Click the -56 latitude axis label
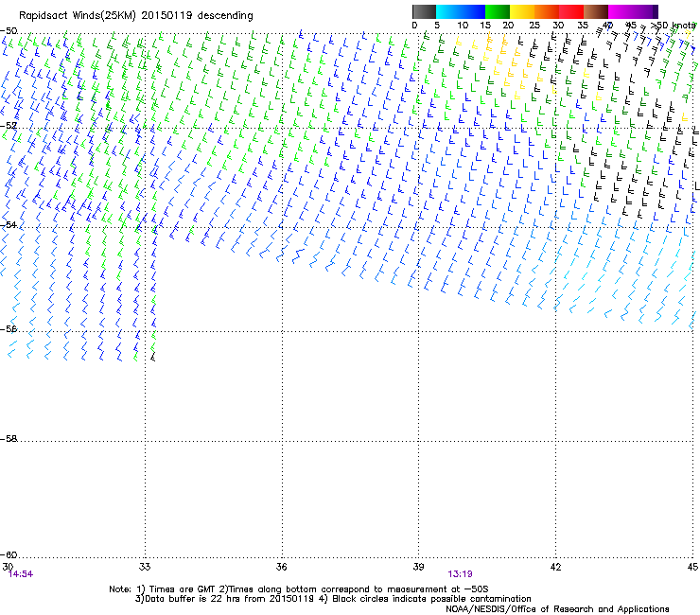 (x=9, y=328)
